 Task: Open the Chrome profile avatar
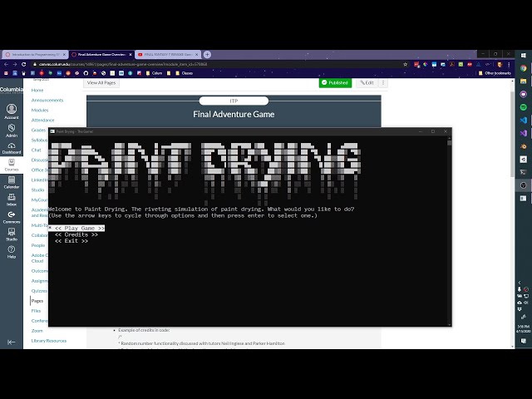500,64
